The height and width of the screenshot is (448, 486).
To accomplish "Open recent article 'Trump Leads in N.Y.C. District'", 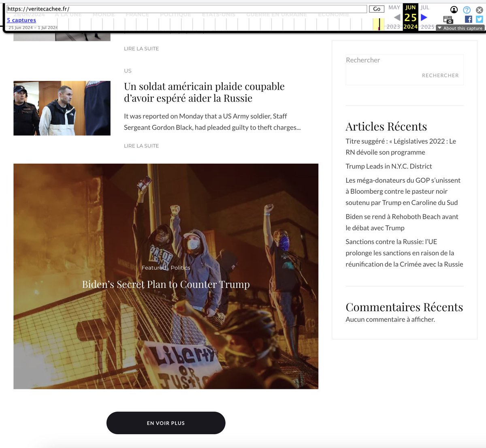I will [389, 166].
